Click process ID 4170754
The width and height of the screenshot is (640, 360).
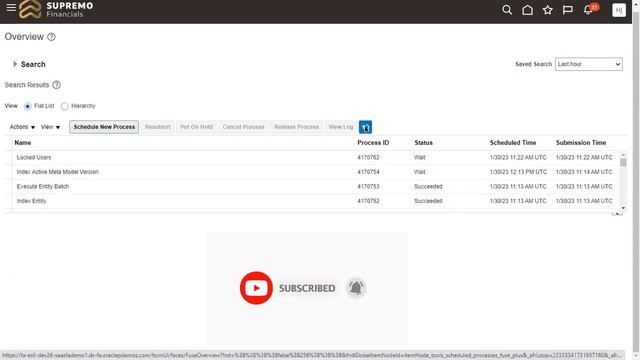click(368, 172)
